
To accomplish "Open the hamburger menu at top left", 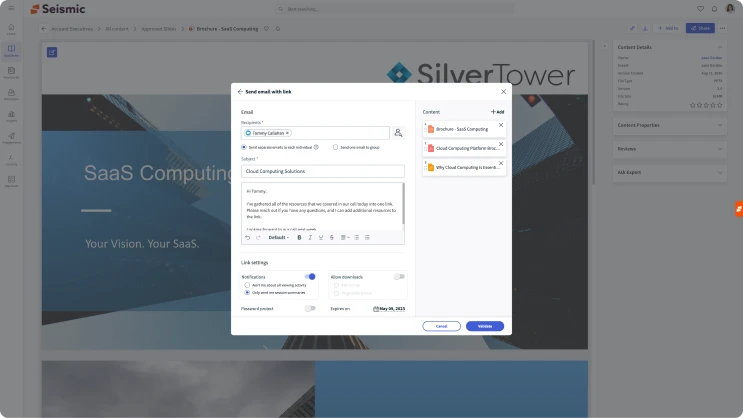I will [x=11, y=8].
